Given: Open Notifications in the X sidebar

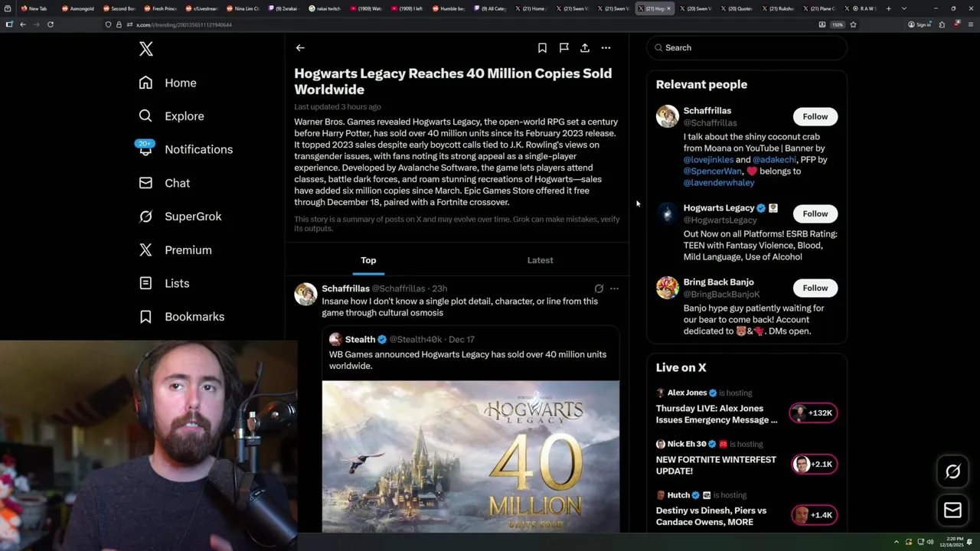Looking at the screenshot, I should click(x=185, y=149).
